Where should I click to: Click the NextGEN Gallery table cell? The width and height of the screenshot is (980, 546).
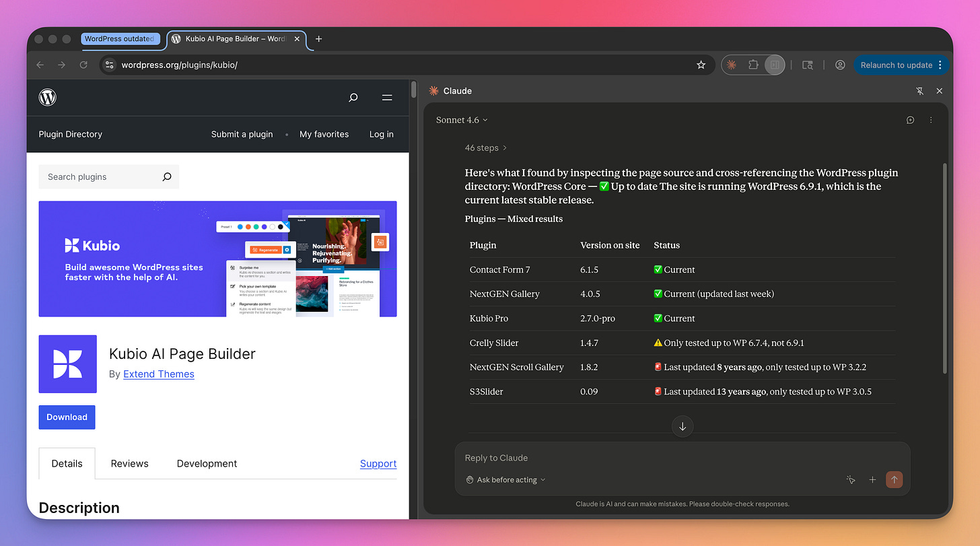[505, 294]
